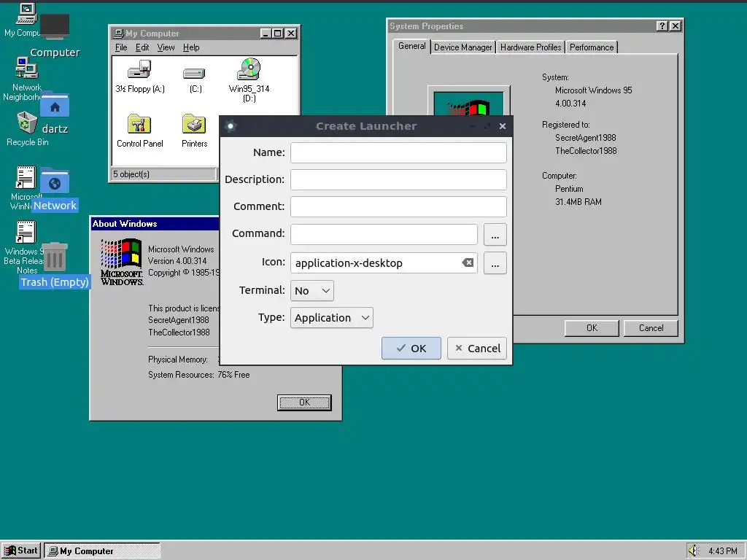Clear the Icon field with the backspace icon

[x=468, y=262]
